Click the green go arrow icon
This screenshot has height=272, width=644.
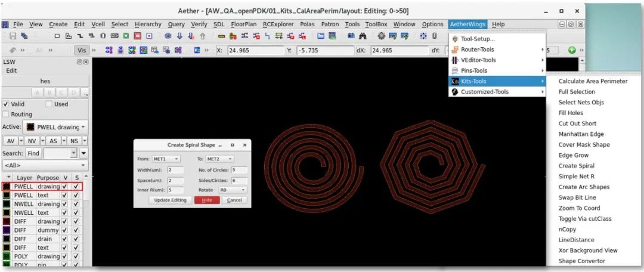[x=572, y=50]
